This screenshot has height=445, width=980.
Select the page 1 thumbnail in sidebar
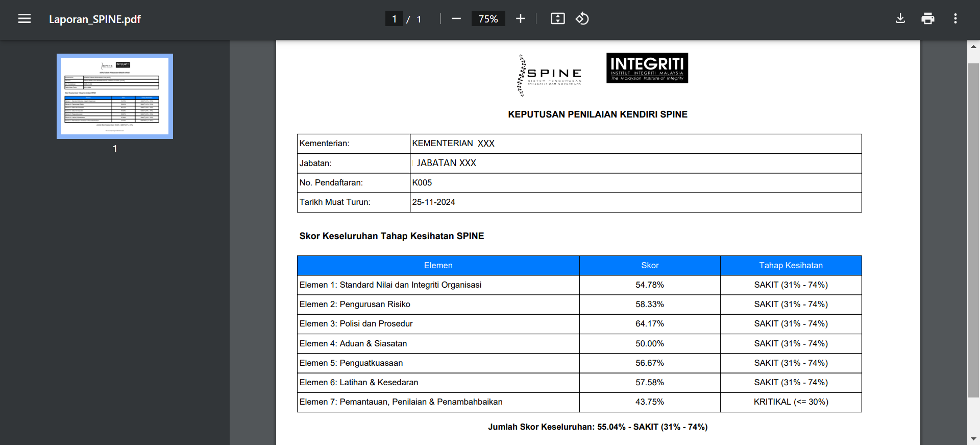click(x=115, y=97)
